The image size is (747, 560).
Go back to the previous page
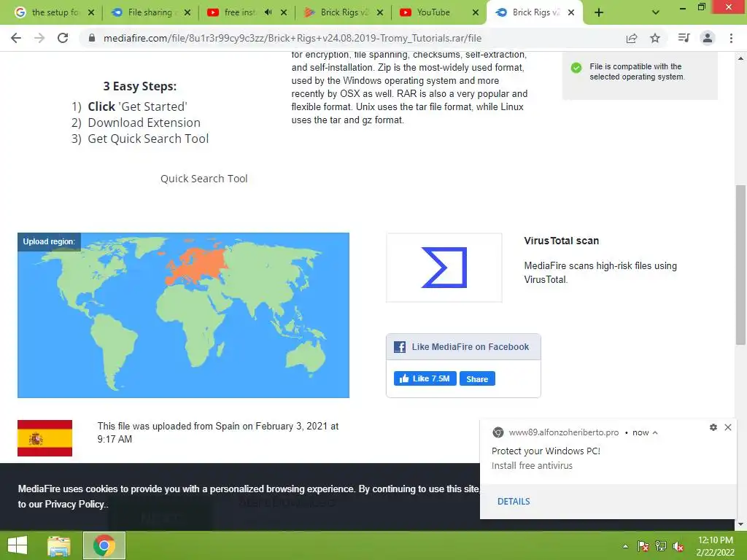coord(16,38)
